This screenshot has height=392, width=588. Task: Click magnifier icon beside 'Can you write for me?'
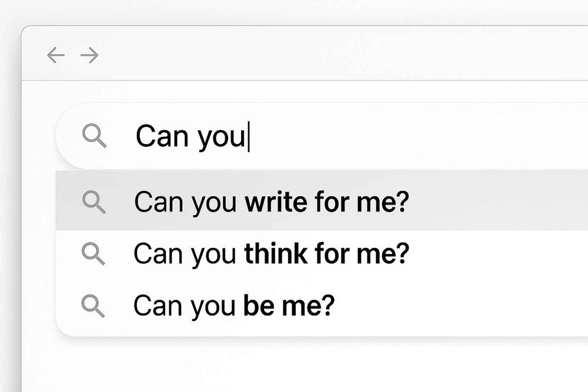coord(93,202)
